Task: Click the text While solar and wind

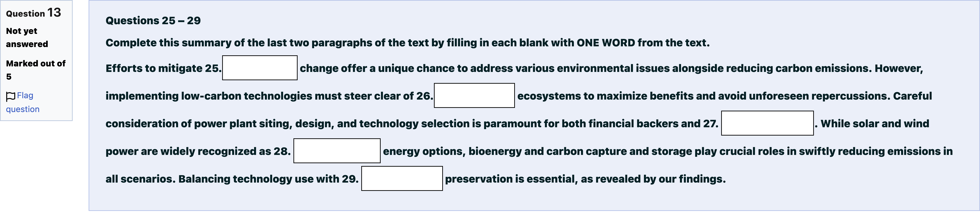Action: pyautogui.click(x=875, y=124)
